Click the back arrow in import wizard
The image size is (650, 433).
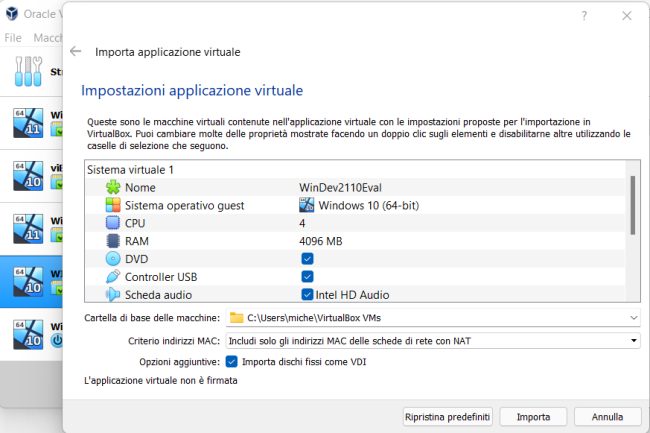click(x=75, y=51)
